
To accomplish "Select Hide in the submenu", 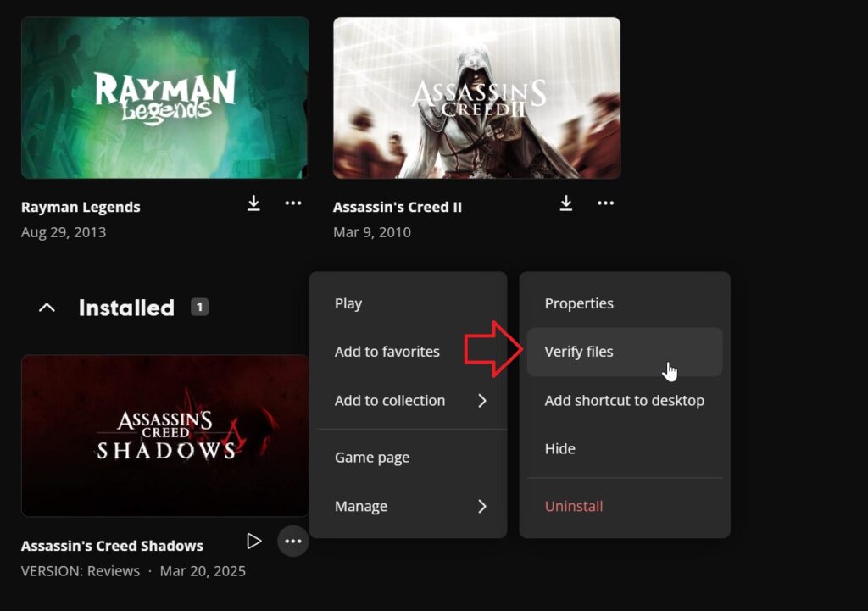I will [x=559, y=449].
